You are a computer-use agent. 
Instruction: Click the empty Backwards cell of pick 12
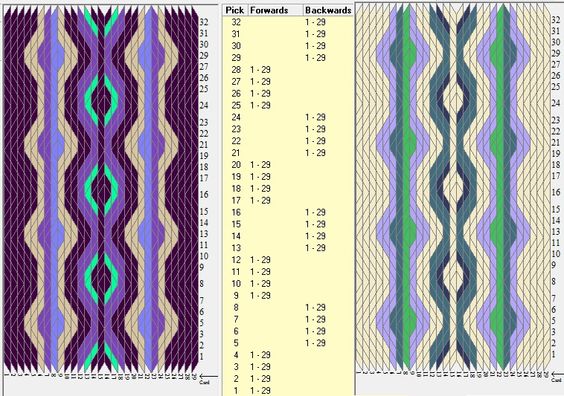point(328,260)
